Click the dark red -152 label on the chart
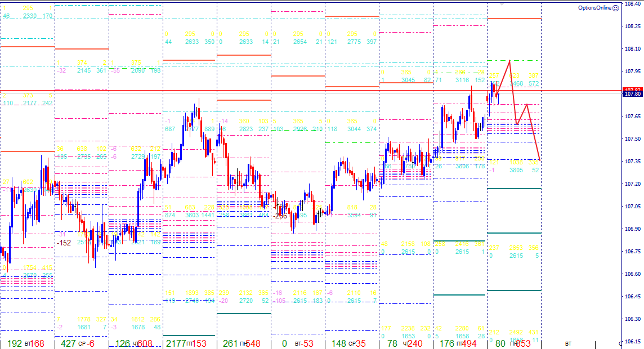This screenshot has height=349, width=644. [x=64, y=243]
